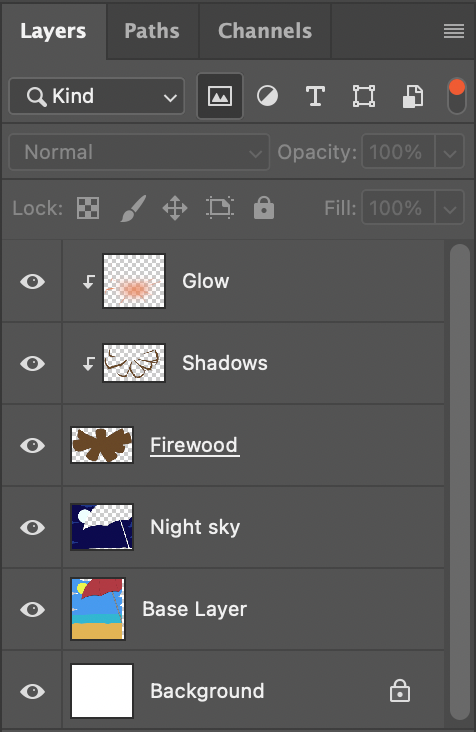This screenshot has width=476, height=732.
Task: Switch to the Channels tab
Action: (265, 31)
